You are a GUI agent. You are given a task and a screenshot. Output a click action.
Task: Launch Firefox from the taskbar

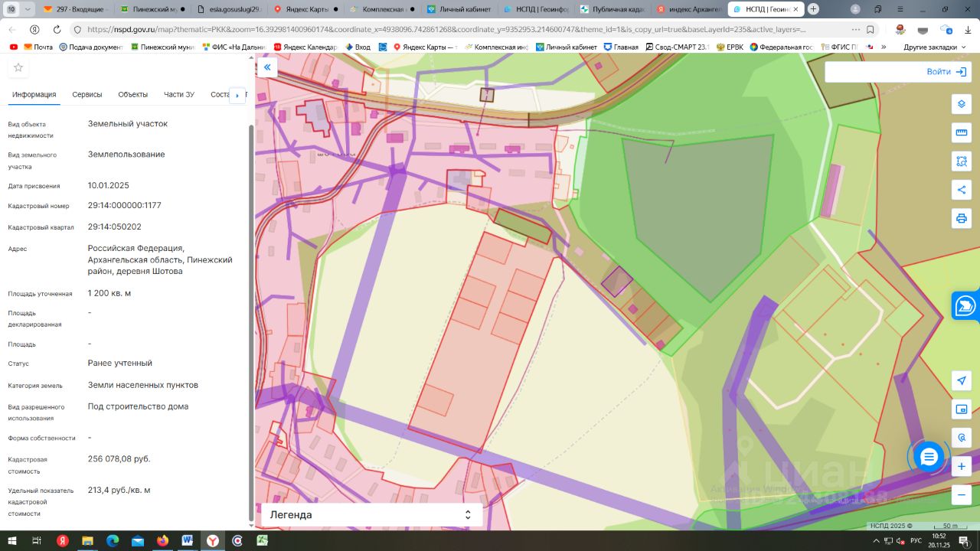162,541
